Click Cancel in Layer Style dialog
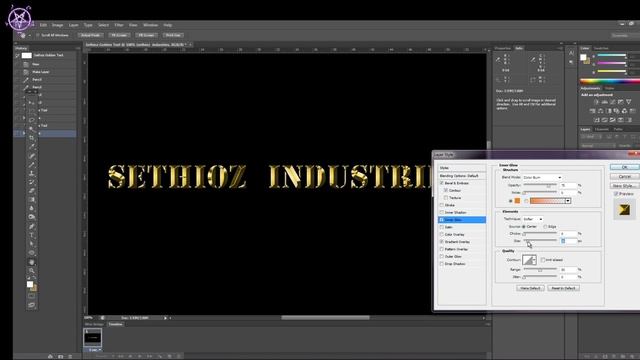The width and height of the screenshot is (640, 360). [624, 177]
